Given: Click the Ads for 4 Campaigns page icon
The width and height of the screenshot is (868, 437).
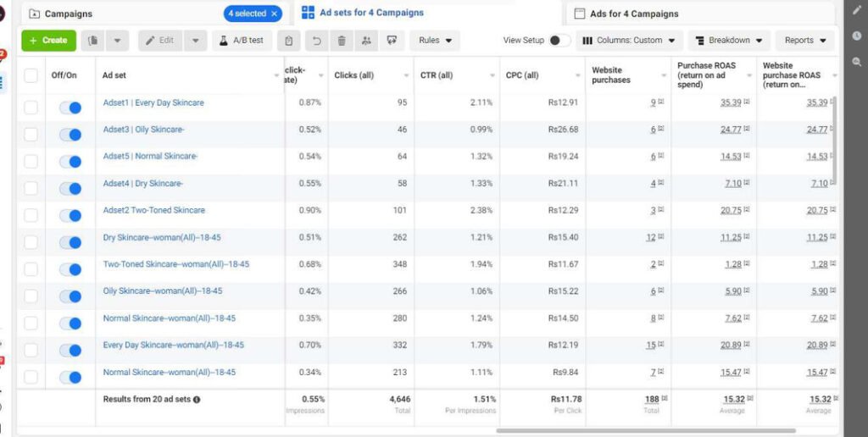Looking at the screenshot, I should pyautogui.click(x=580, y=14).
